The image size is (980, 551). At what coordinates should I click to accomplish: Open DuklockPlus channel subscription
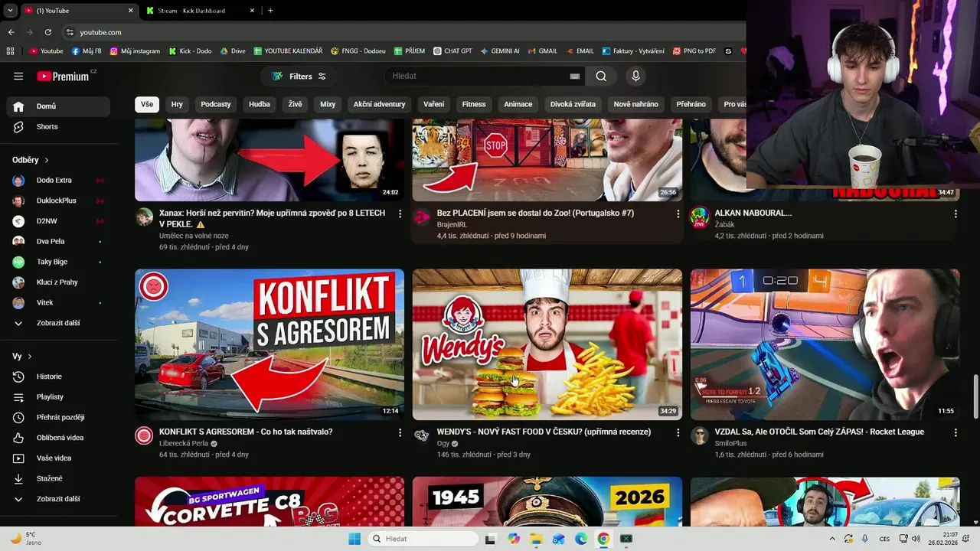pos(58,201)
